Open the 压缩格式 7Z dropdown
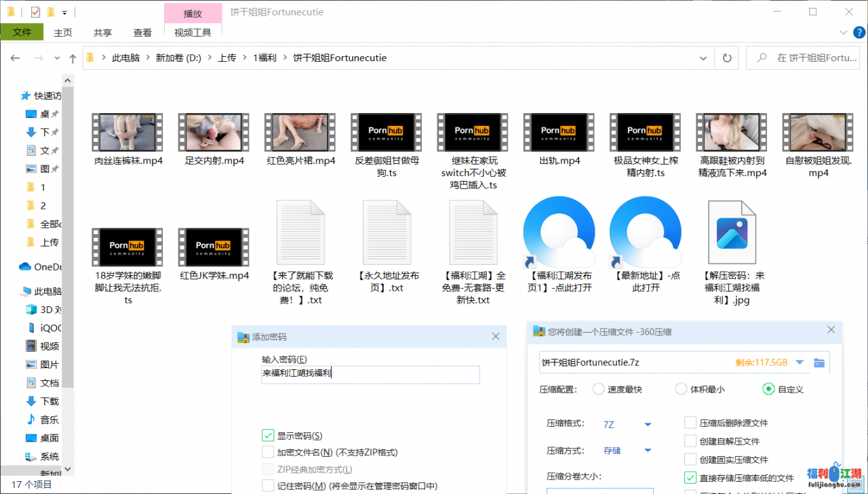Screen dimensions: 868x494 pos(647,425)
